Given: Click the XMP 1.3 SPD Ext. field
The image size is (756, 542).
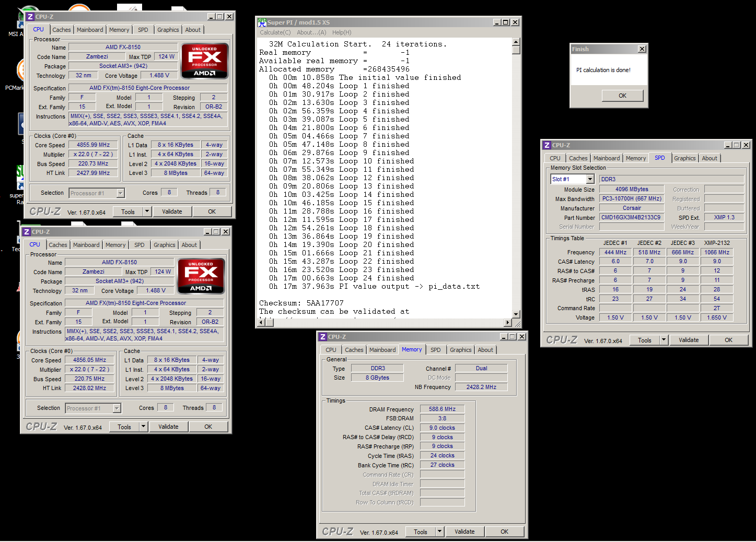Looking at the screenshot, I should [x=724, y=217].
